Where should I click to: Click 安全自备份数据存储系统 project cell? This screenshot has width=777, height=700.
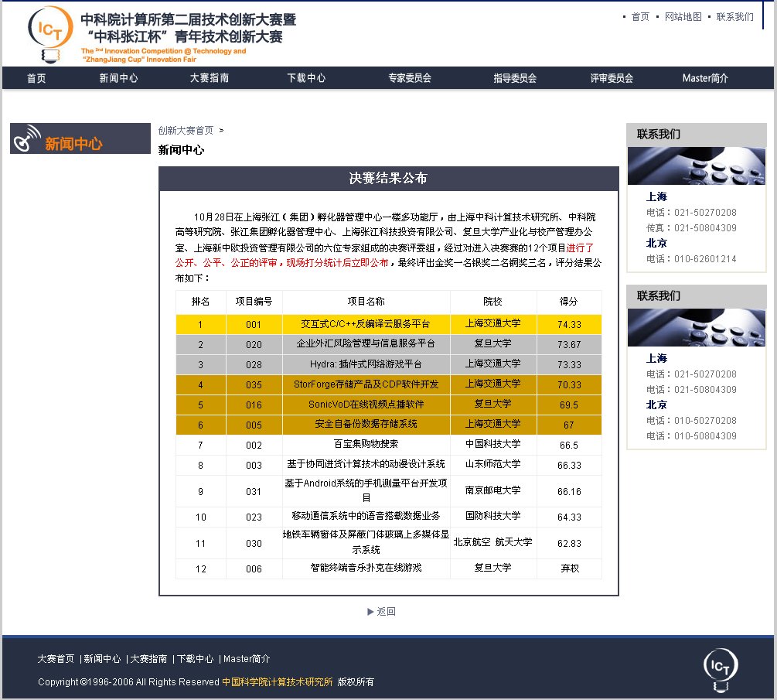[x=366, y=425]
